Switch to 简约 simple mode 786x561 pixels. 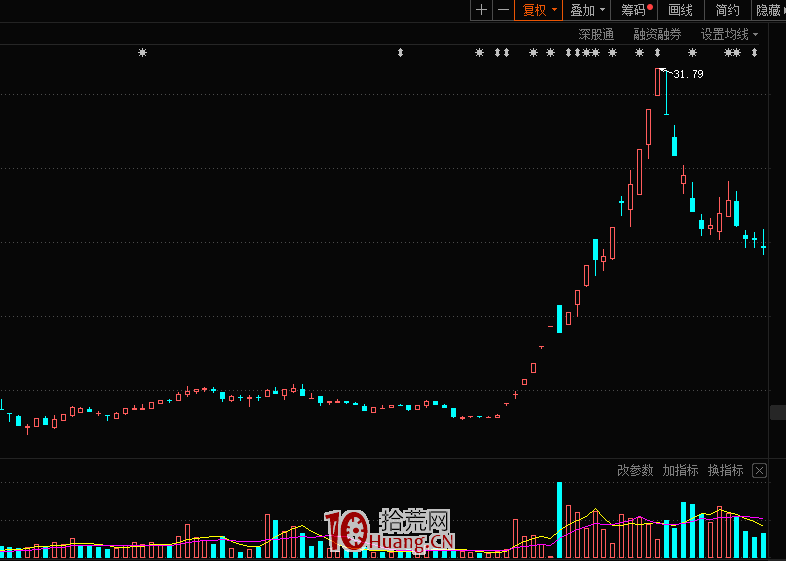727,10
